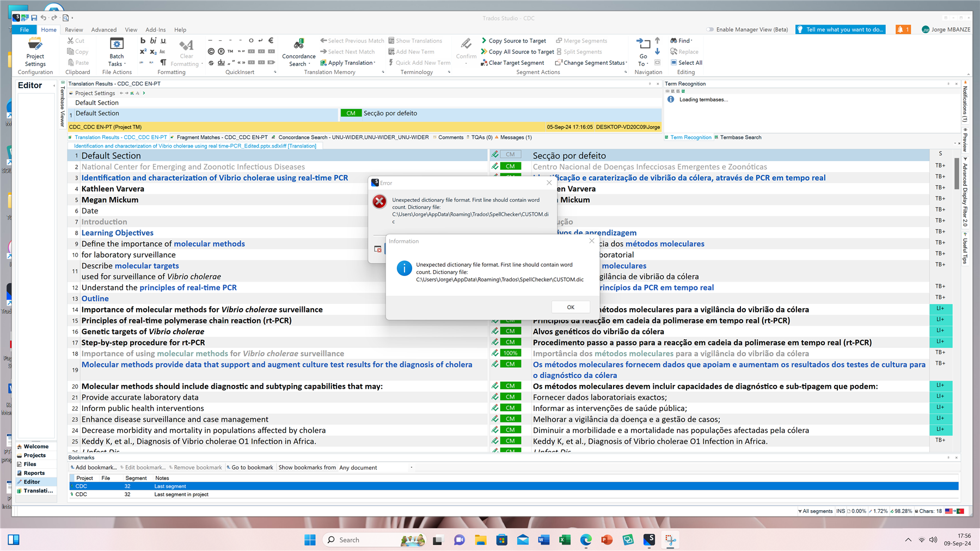Click Clear Target Segment
The height and width of the screenshot is (551, 980).
pyautogui.click(x=512, y=63)
